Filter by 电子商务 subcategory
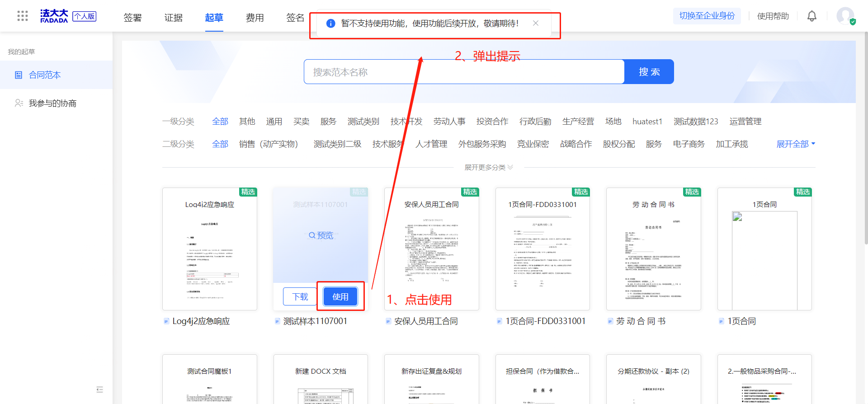This screenshot has width=868, height=404. (689, 144)
